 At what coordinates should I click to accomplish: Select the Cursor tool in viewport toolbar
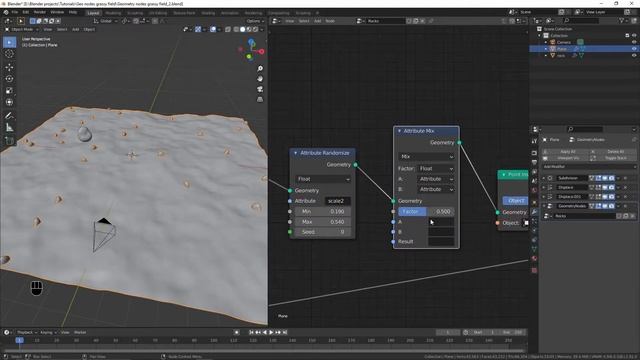[x=9, y=54]
